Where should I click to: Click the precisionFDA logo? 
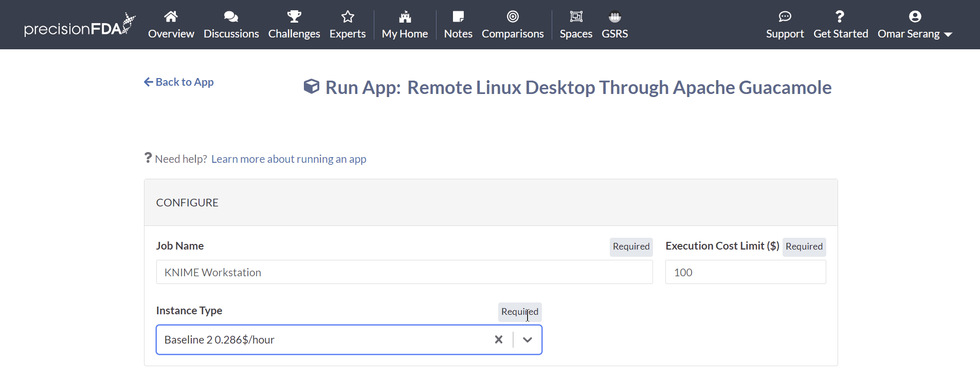click(80, 26)
